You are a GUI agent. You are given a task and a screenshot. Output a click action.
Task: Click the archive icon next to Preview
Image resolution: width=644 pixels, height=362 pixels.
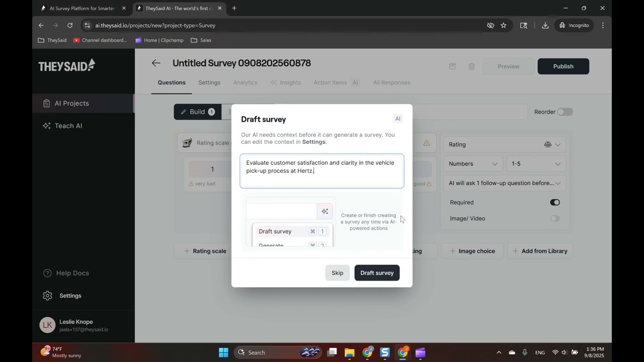pyautogui.click(x=452, y=66)
